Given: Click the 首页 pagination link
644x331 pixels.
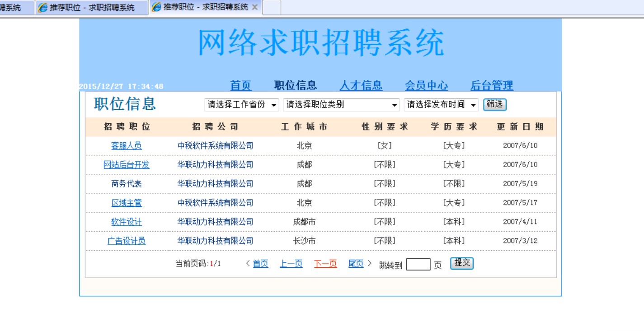Looking at the screenshot, I should 260,264.
